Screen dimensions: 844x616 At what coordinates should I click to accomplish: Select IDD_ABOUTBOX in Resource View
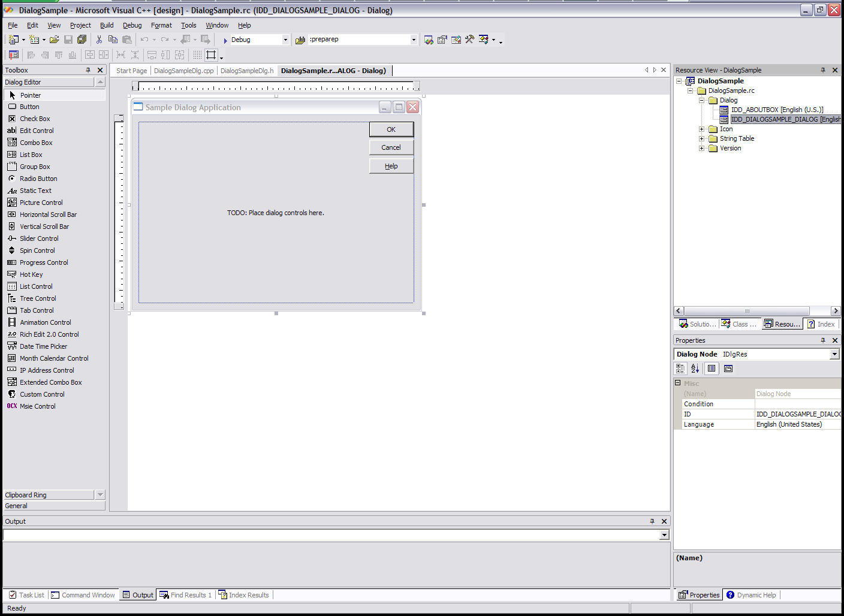(x=777, y=110)
